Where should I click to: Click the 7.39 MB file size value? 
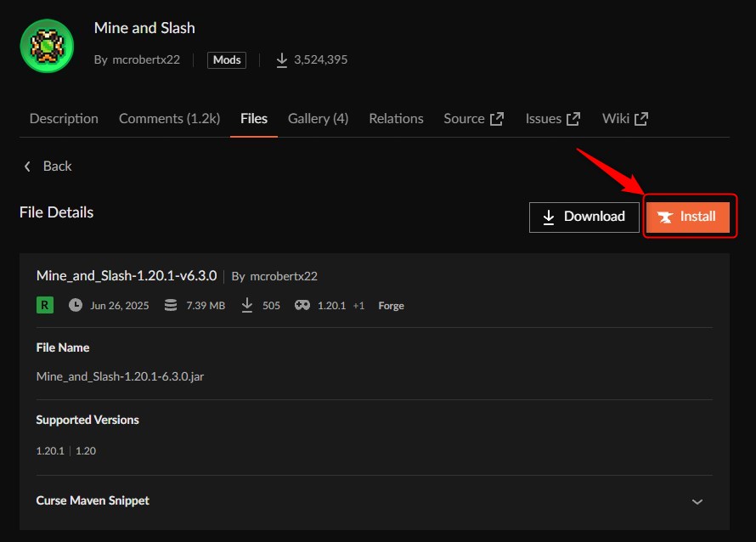(x=206, y=306)
